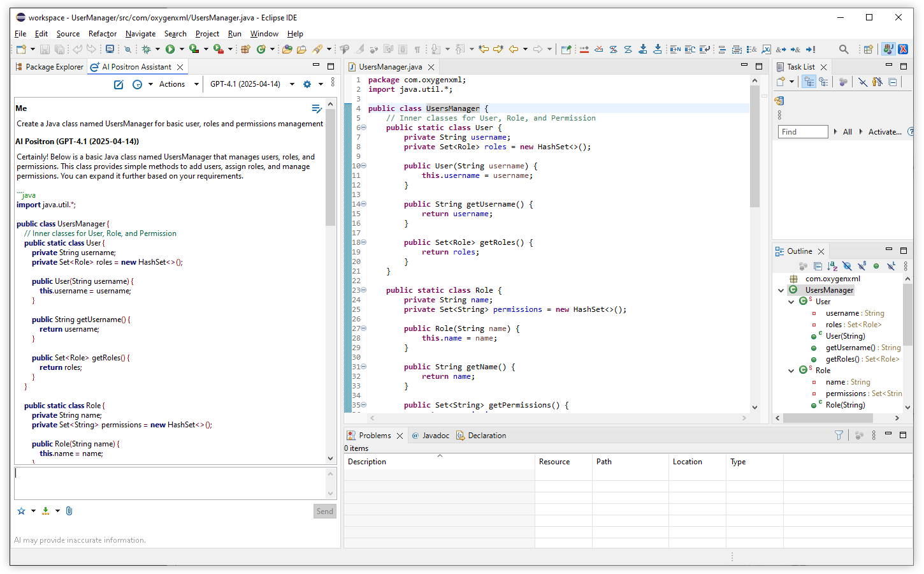Click the All working set link in Task List
The height and width of the screenshot is (574, 924).
848,132
